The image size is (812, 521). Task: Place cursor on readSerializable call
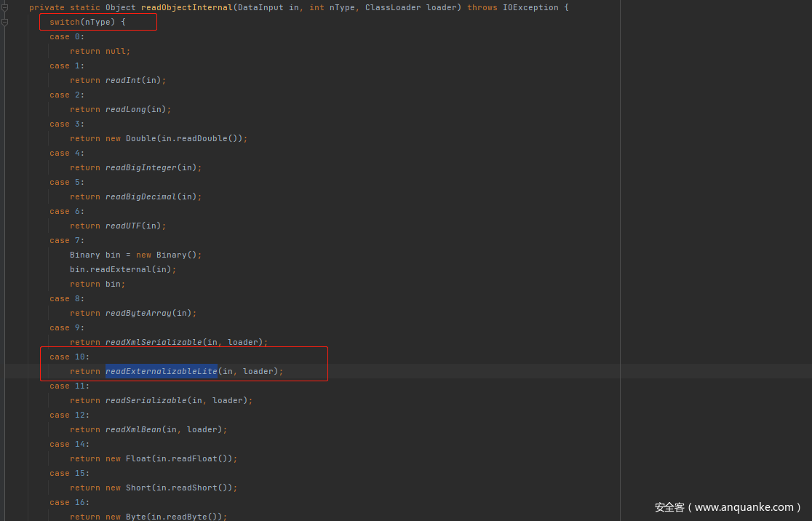tap(146, 400)
